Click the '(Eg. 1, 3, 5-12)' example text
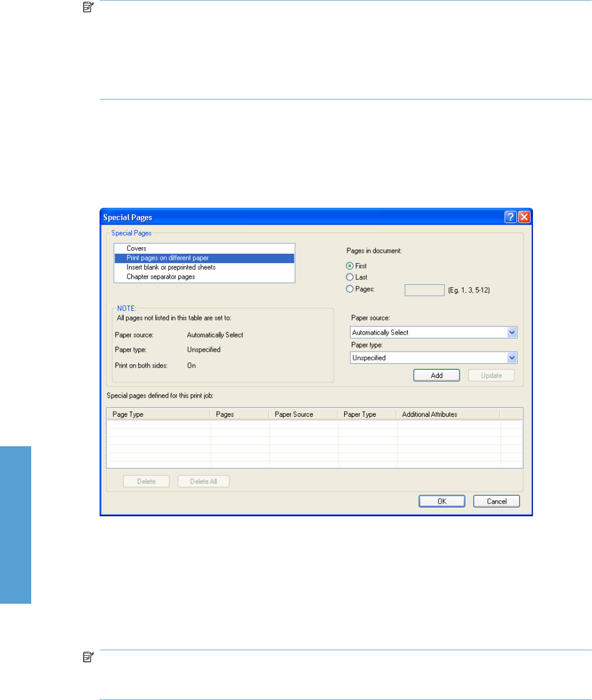This screenshot has height=700, width=592. (469, 290)
